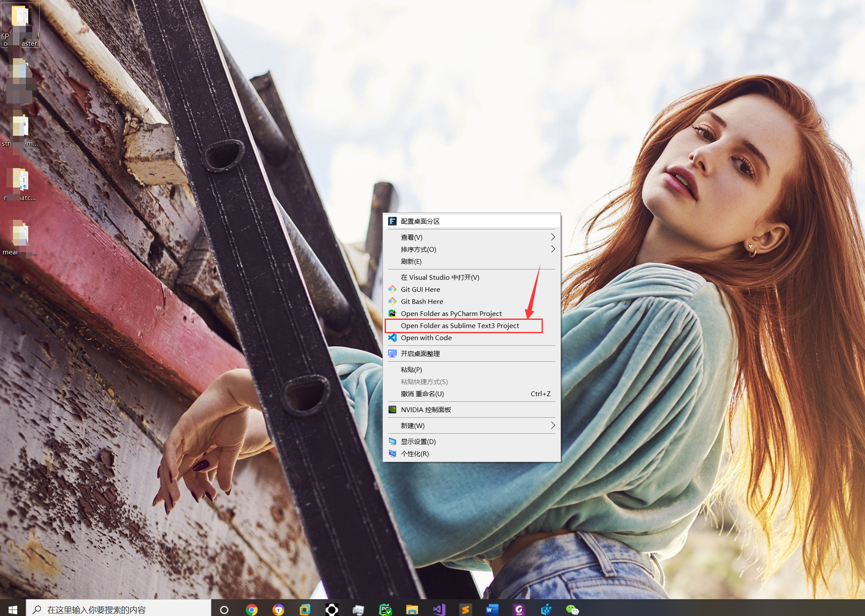Click 显示设置(D) in context menu
This screenshot has height=616, width=865.
(418, 441)
